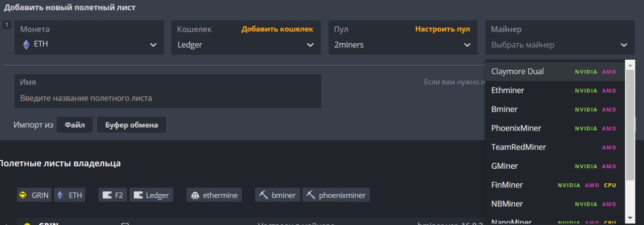
Task: Open the Пул 2miners dropdown
Action: point(403,38)
